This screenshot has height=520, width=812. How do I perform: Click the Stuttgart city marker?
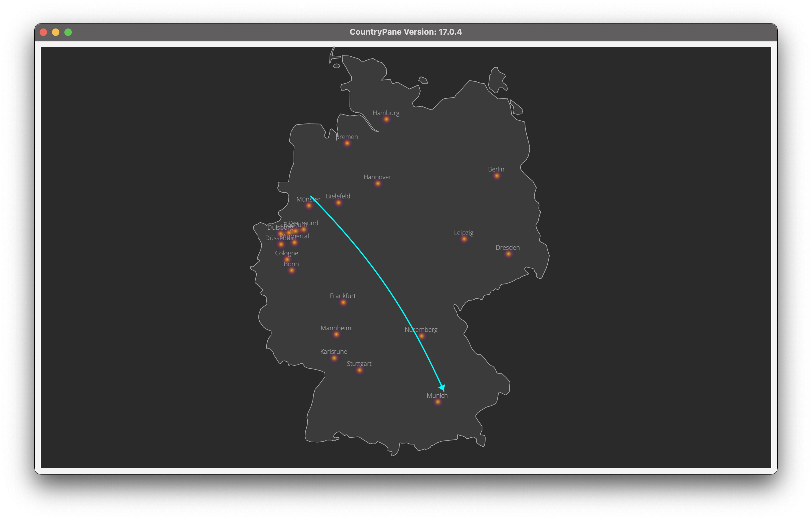(360, 370)
